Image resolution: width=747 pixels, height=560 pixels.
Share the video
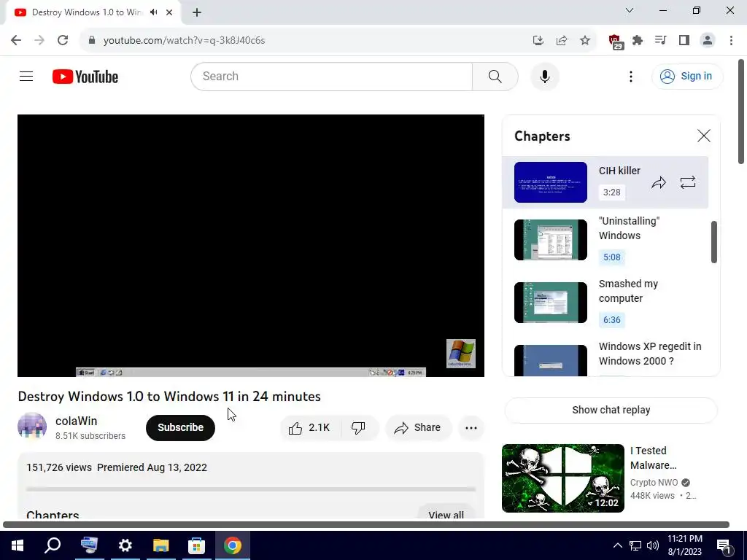tap(418, 427)
